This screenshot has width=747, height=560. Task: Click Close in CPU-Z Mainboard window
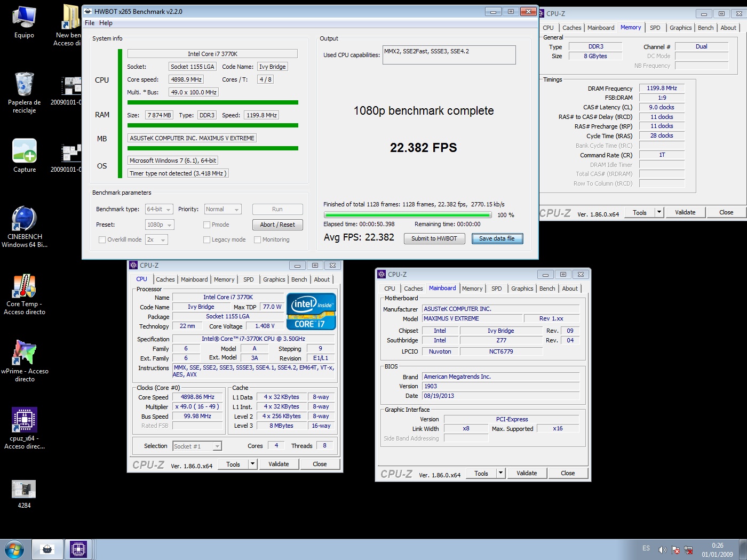click(568, 473)
